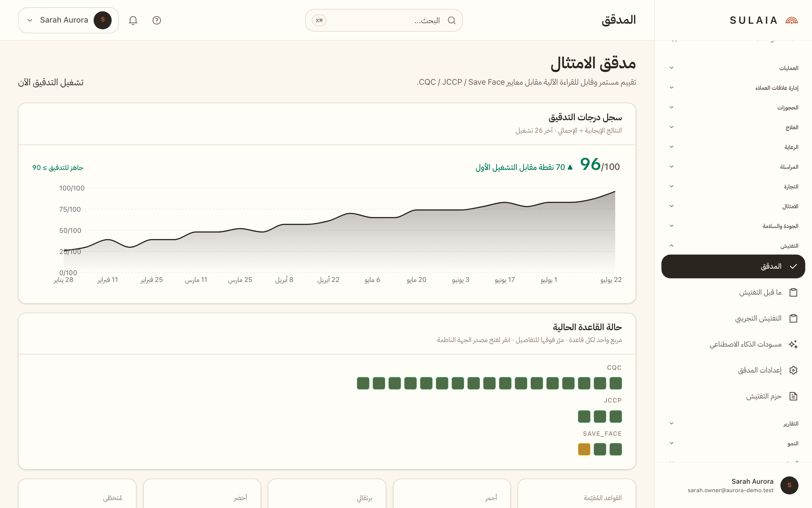The width and height of the screenshot is (812, 508).
Task: Click the 100/100 axis label
Action: (72, 188)
